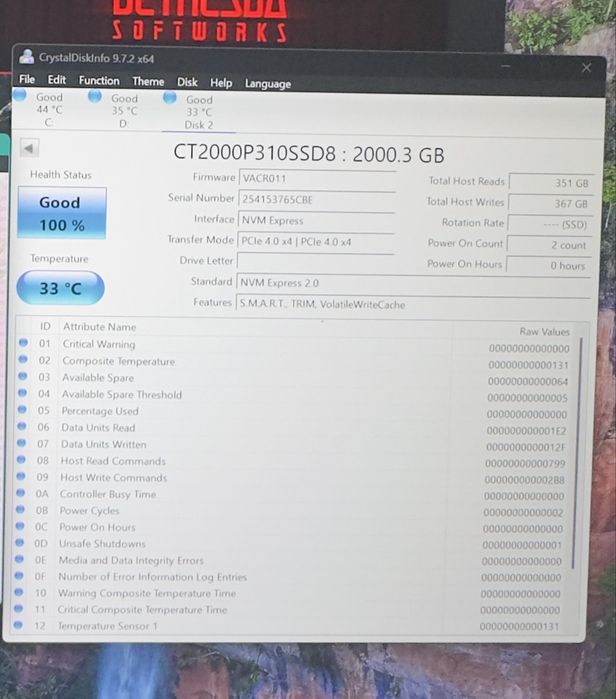The image size is (616, 699).
Task: Open the Theme menu
Action: point(148,82)
